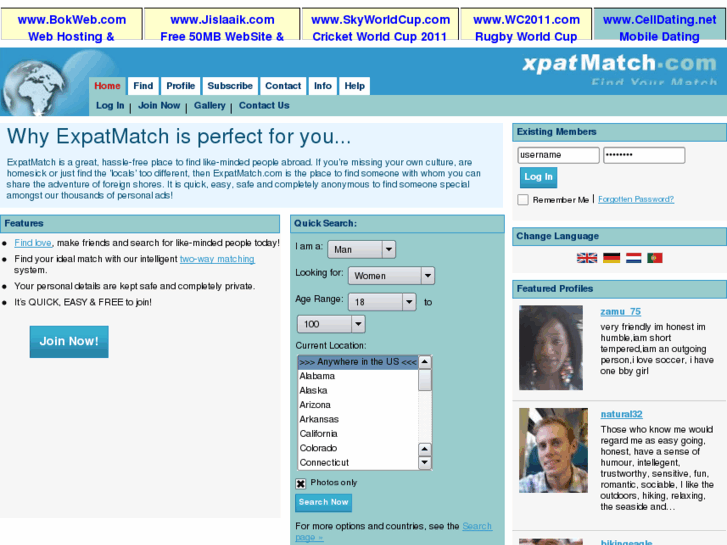Open the www.SkyWorldCup.com ad banner
Screen dimensions: 727x545
pos(380,24)
